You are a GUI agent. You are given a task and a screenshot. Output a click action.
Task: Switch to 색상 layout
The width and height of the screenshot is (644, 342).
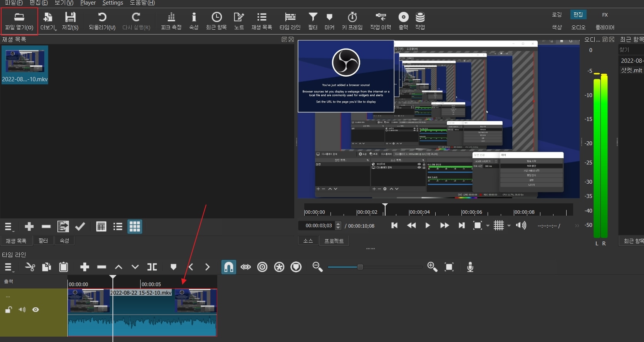[557, 27]
